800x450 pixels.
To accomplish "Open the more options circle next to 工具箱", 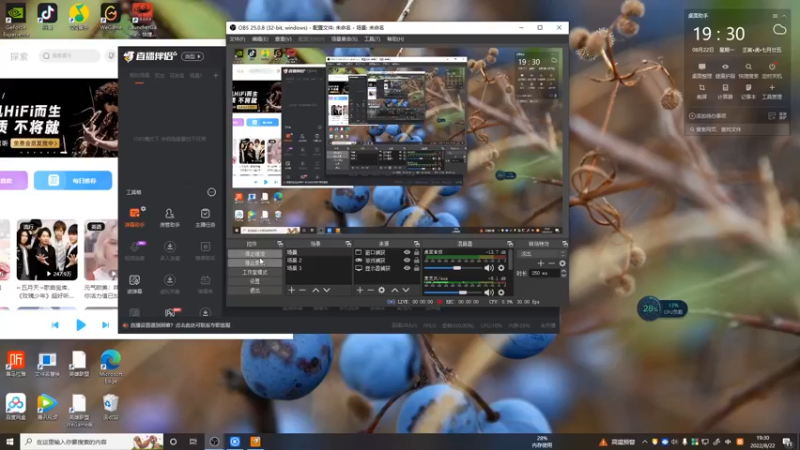I will coord(211,192).
